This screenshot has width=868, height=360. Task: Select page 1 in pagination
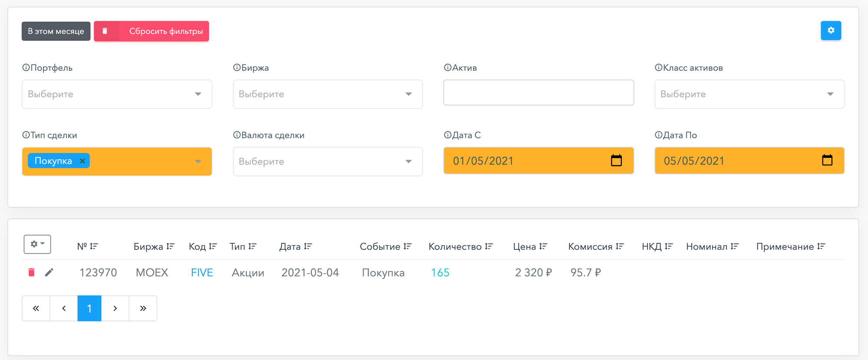click(x=89, y=308)
